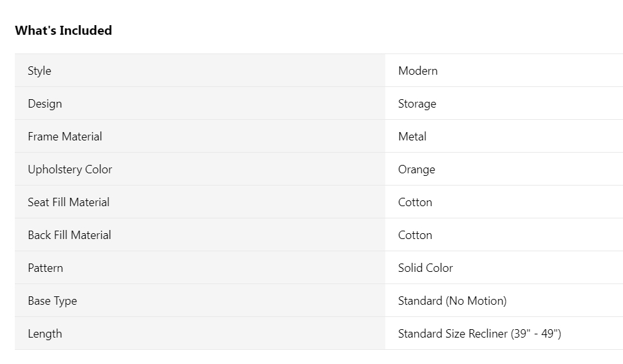Select the Base Type label
This screenshot has width=623, height=364.
coord(52,301)
